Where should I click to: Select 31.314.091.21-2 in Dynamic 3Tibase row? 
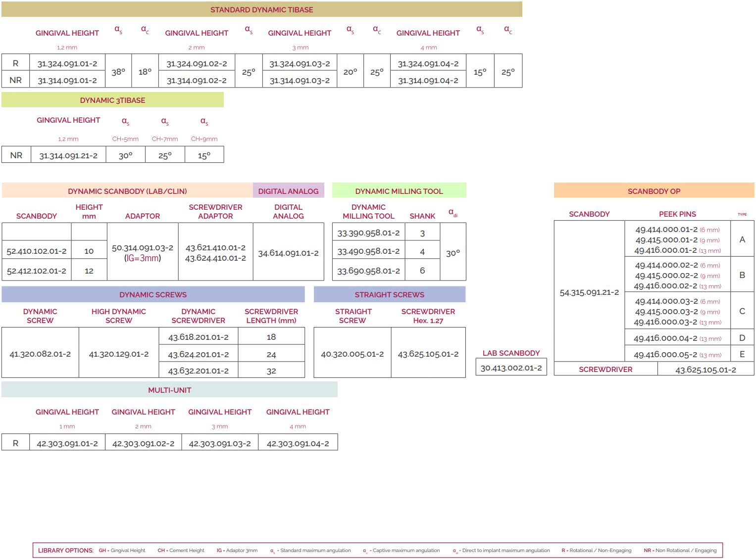[x=68, y=155]
